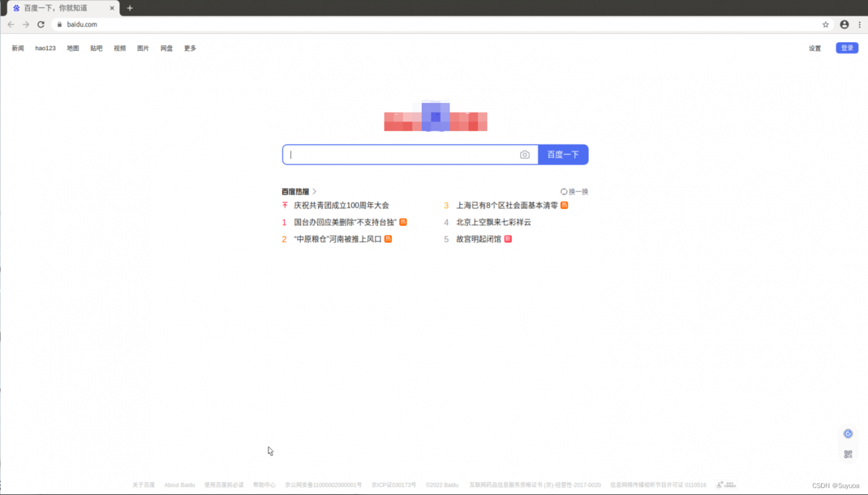Open hot topic 庆祝共青团成立100周年大会
Viewport: 868px width, 495px height.
[341, 205]
